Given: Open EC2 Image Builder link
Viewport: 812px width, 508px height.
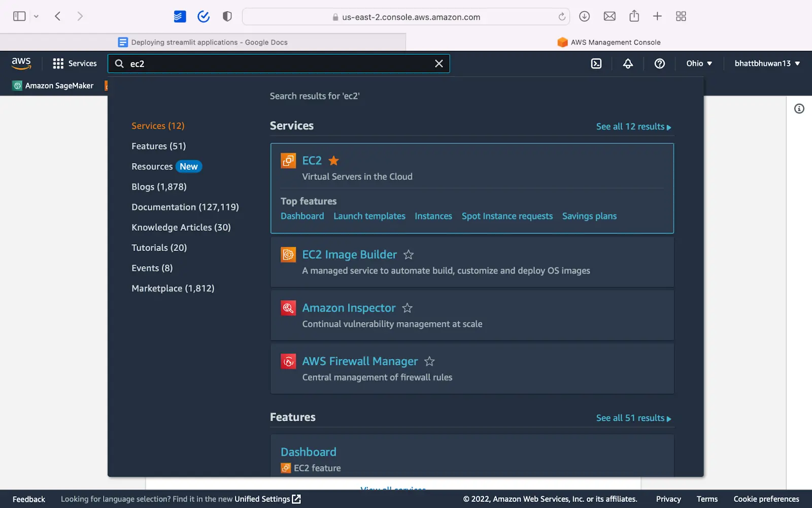Looking at the screenshot, I should click(x=349, y=255).
